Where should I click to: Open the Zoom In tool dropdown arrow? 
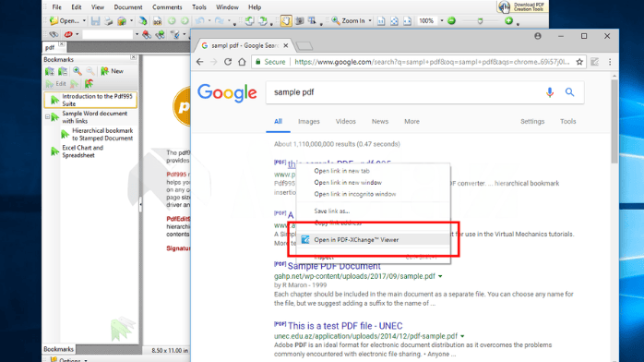tap(370, 21)
